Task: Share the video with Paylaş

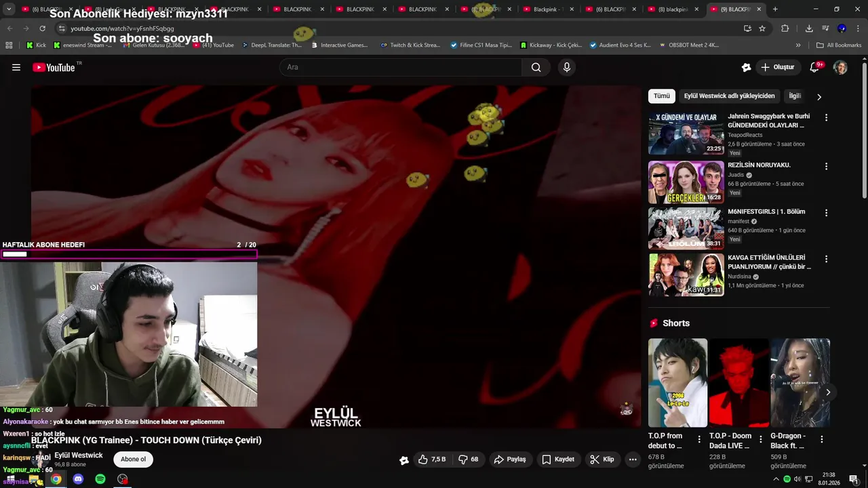Action: 510,460
